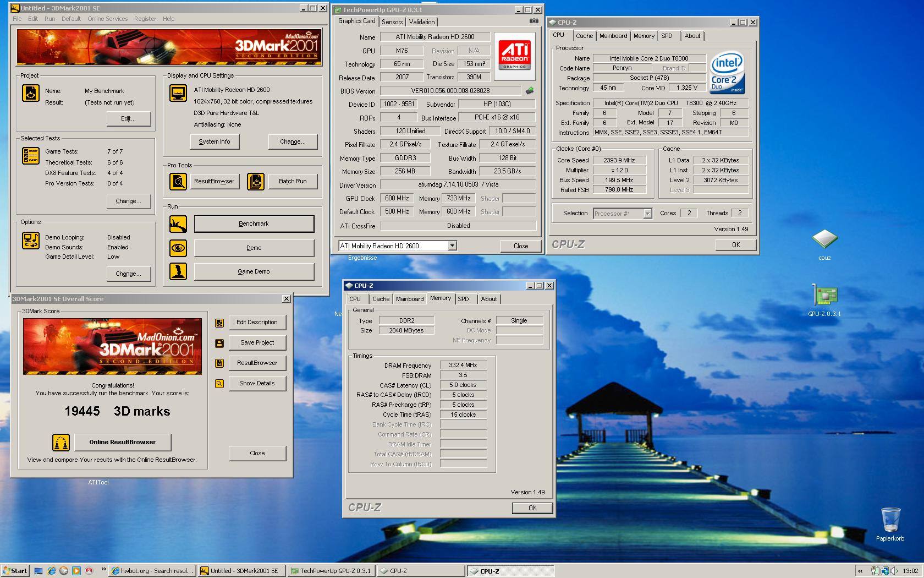This screenshot has height=578, width=924.
Task: Click the Start button
Action: tap(15, 571)
